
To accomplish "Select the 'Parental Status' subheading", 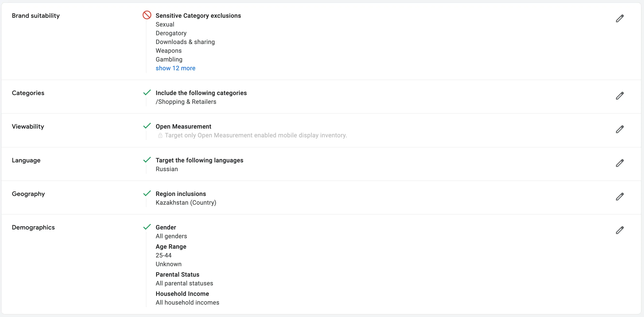I will pos(177,274).
